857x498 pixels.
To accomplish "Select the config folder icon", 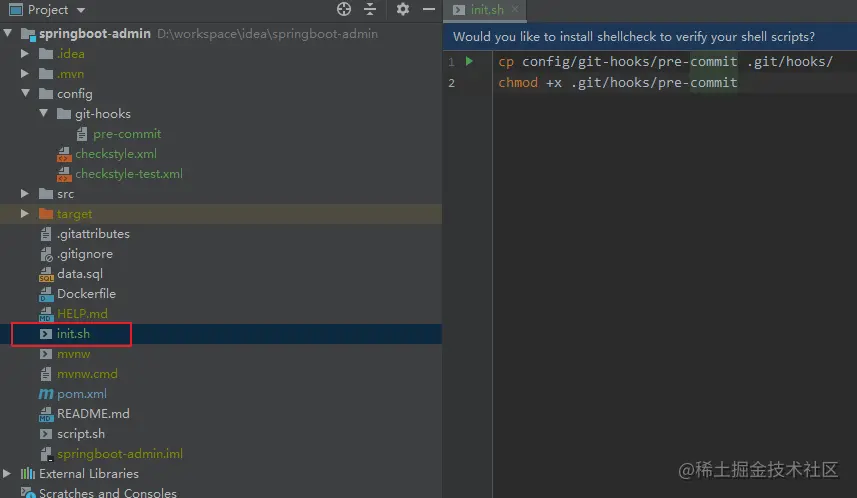I will click(46, 93).
